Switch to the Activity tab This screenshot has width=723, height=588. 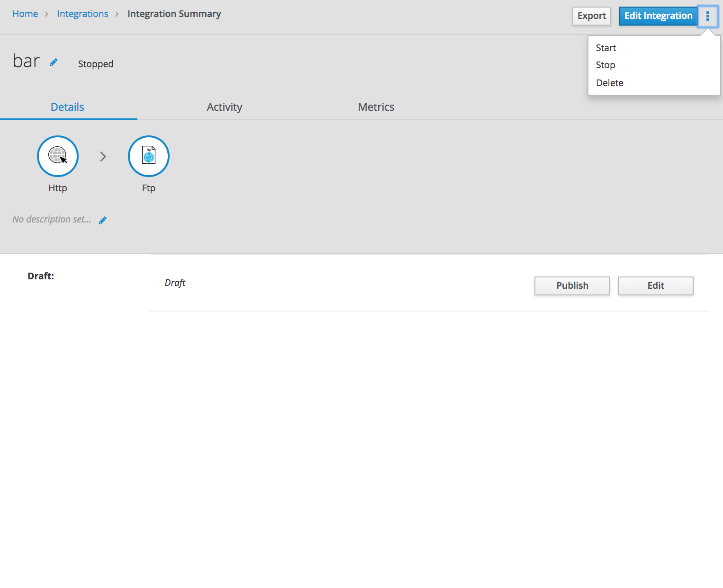(x=225, y=107)
